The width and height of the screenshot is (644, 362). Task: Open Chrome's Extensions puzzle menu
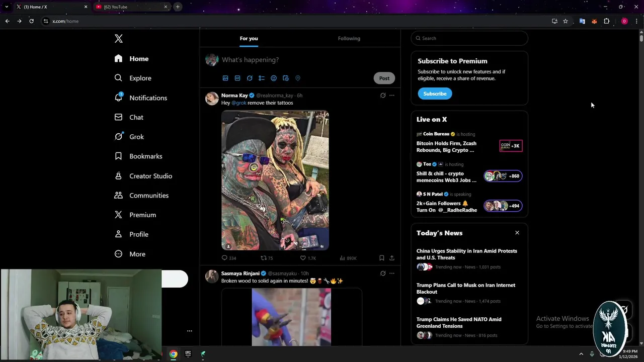[606, 21]
